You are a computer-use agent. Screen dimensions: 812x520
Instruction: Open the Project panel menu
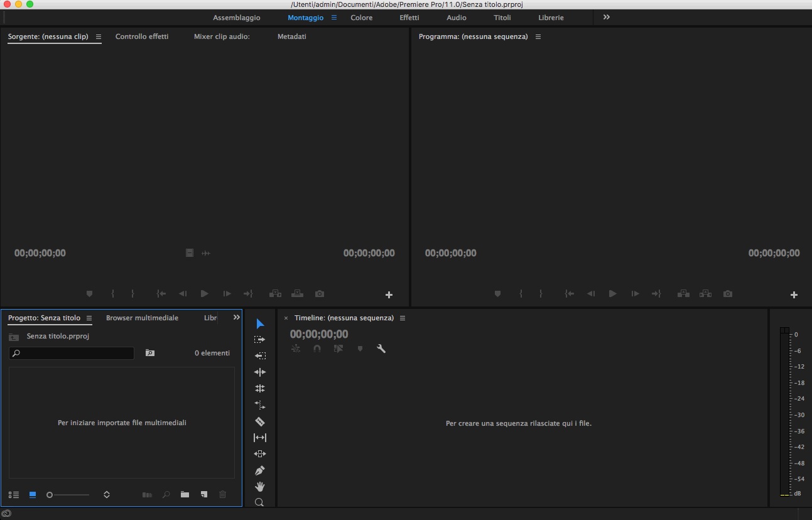point(89,318)
